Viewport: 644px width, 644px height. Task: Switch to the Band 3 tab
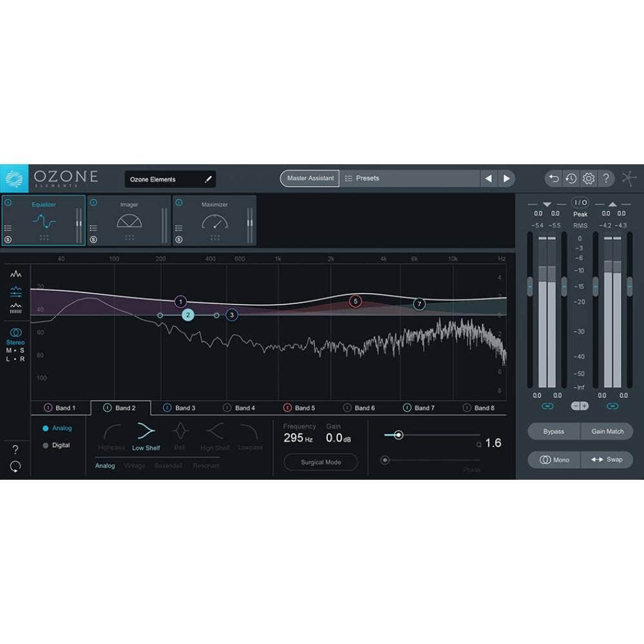180,408
